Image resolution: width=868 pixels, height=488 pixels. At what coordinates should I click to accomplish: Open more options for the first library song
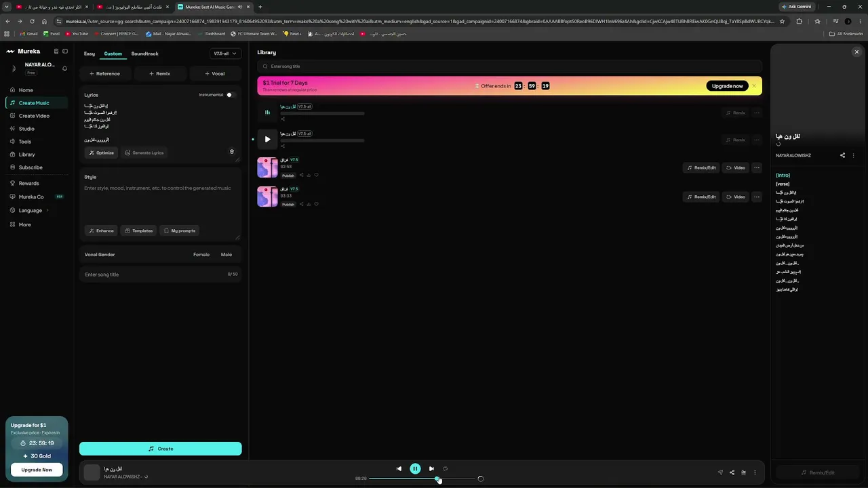(757, 113)
